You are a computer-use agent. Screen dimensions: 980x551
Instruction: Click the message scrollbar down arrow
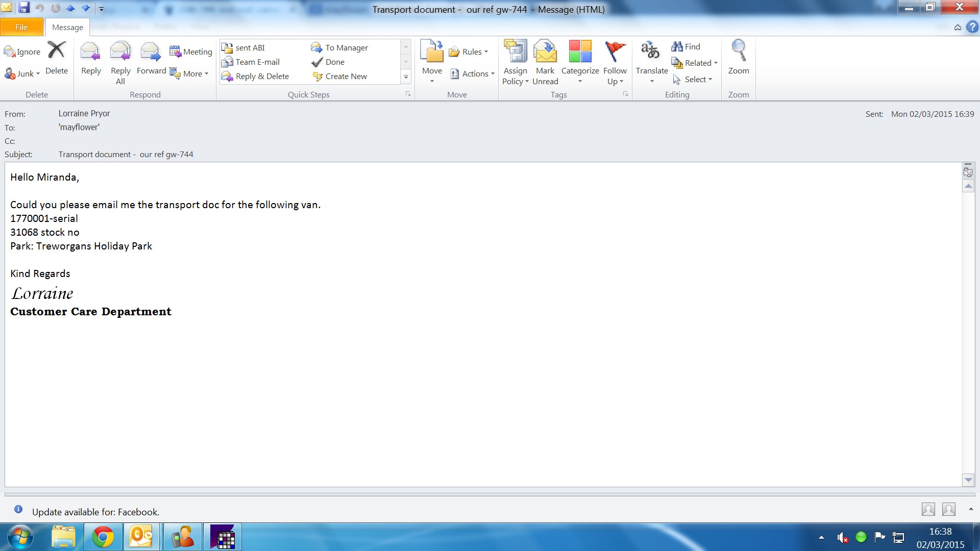pos(968,480)
